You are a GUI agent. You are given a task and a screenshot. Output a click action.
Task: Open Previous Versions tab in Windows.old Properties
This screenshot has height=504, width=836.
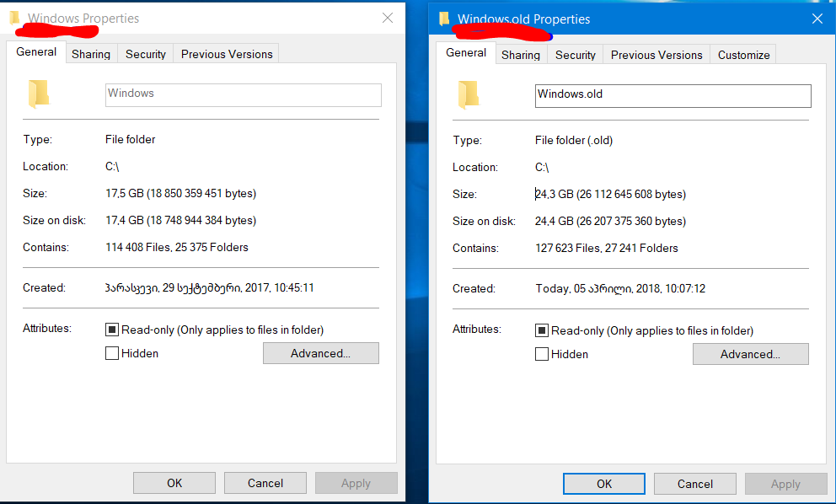(656, 55)
